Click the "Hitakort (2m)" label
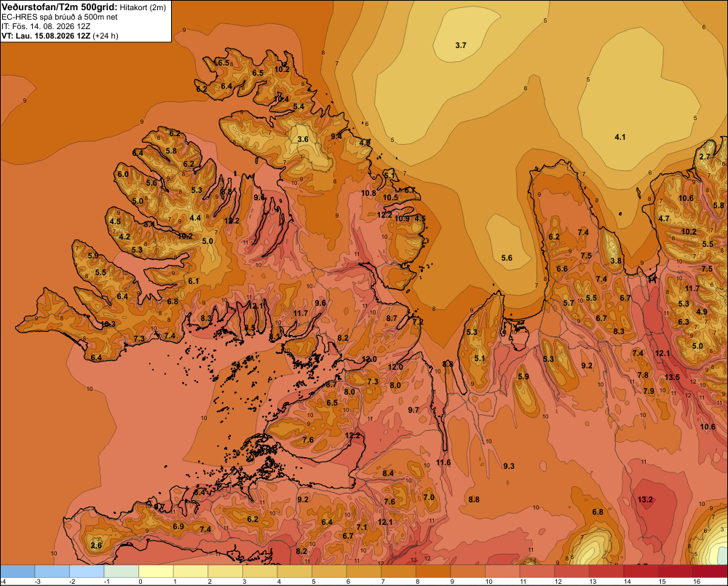 click(143, 7)
